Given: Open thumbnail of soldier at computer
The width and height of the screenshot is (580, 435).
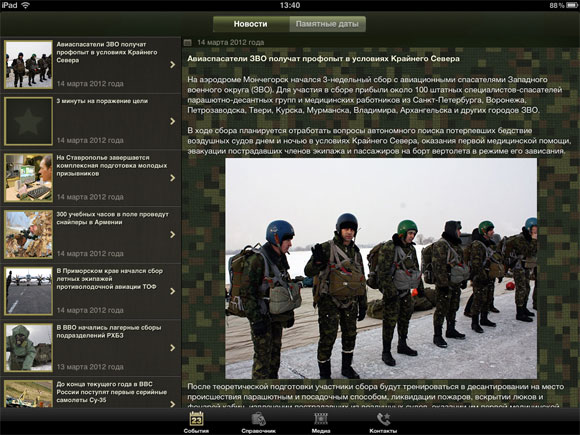Looking at the screenshot, I should [28, 178].
